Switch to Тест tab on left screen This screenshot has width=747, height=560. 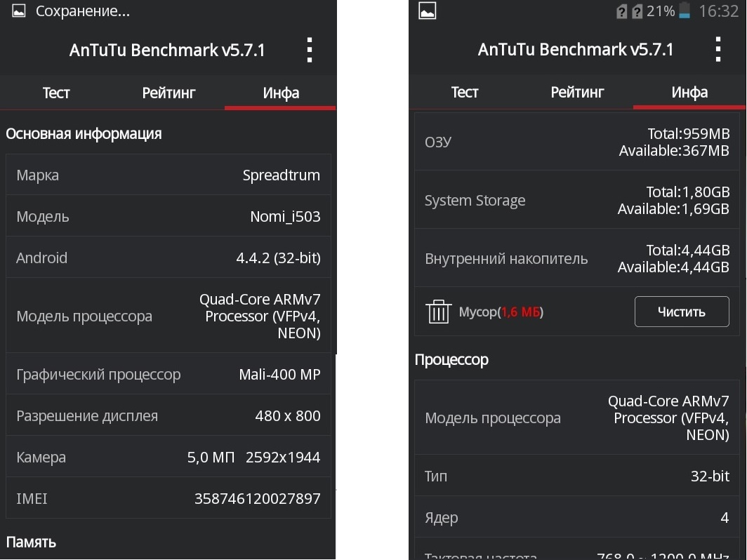(x=56, y=93)
